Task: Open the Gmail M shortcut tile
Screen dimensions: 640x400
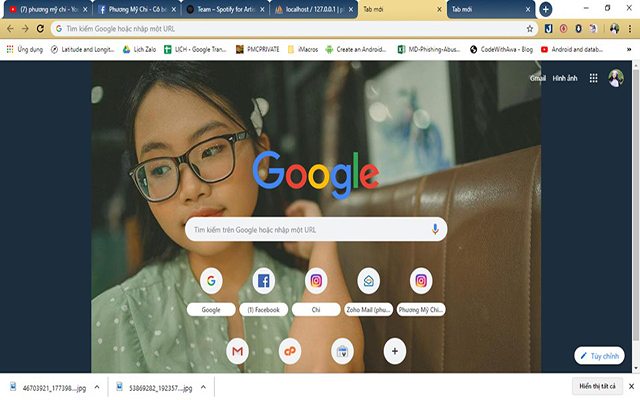Action: pyautogui.click(x=238, y=351)
